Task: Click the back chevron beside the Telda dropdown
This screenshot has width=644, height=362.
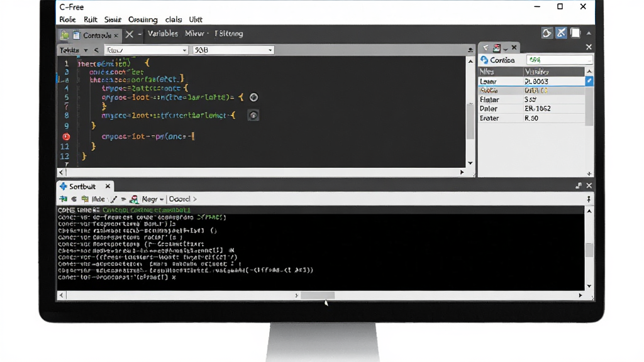Action: pos(96,50)
